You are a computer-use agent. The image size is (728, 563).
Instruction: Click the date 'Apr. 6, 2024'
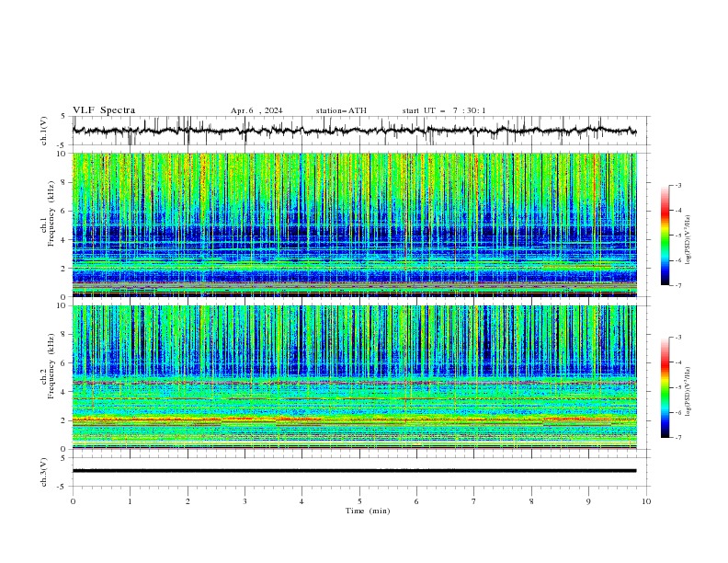256,110
